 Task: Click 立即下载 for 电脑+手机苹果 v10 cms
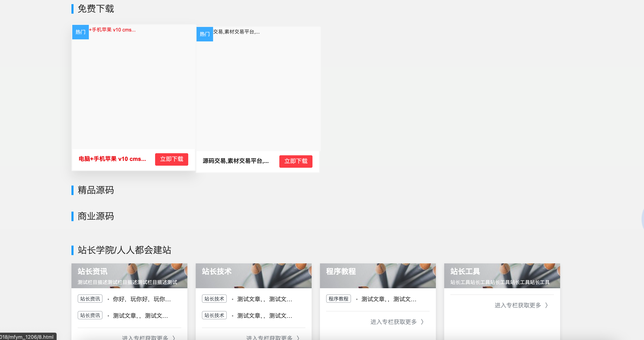tap(171, 159)
